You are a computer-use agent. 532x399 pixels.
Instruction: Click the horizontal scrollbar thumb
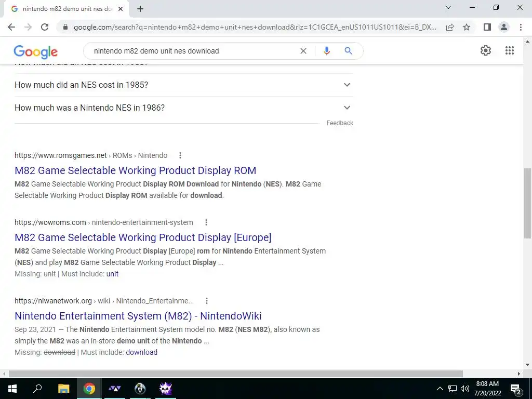236,374
